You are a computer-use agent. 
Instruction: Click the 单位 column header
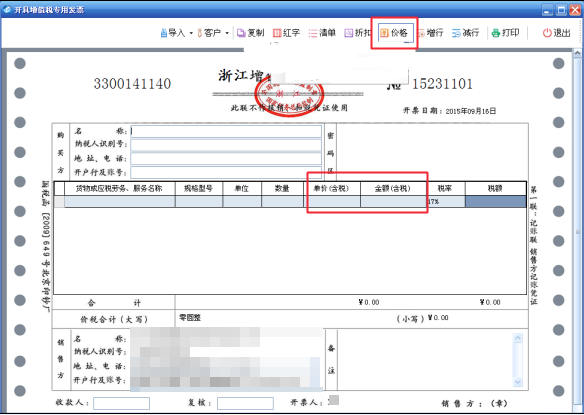point(242,189)
